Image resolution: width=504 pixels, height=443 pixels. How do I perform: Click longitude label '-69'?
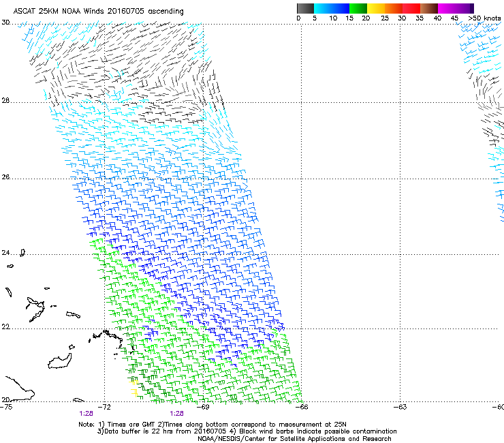(x=203, y=407)
